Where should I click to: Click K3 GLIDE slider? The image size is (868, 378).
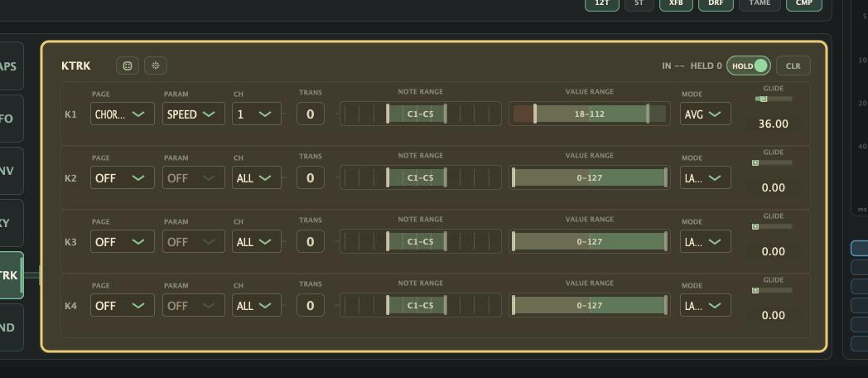[x=774, y=226]
